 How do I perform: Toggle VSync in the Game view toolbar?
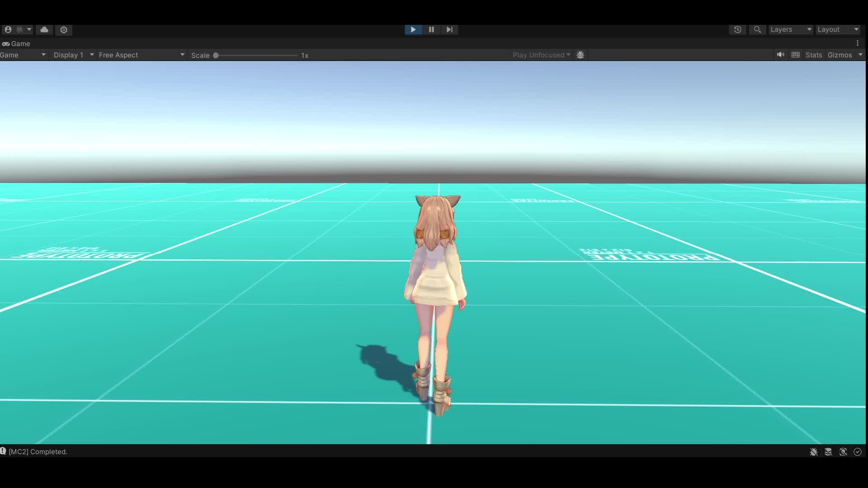[x=796, y=55]
